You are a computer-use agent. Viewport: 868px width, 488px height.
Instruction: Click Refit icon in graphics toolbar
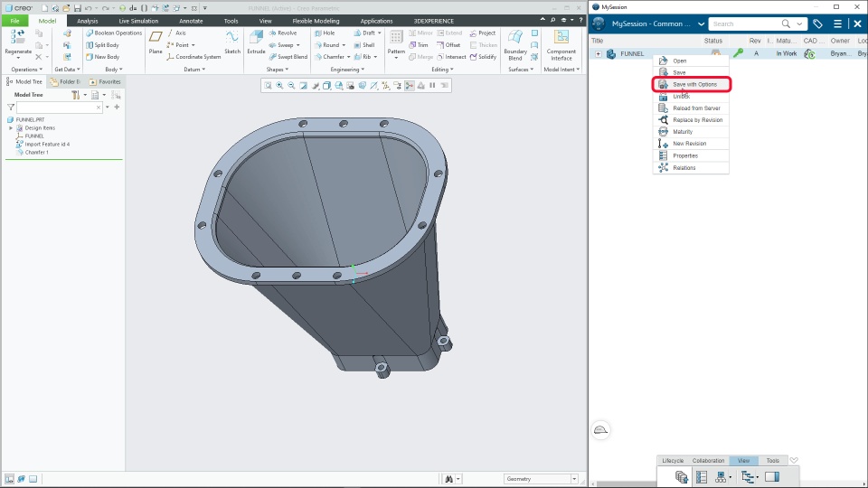[x=268, y=85]
